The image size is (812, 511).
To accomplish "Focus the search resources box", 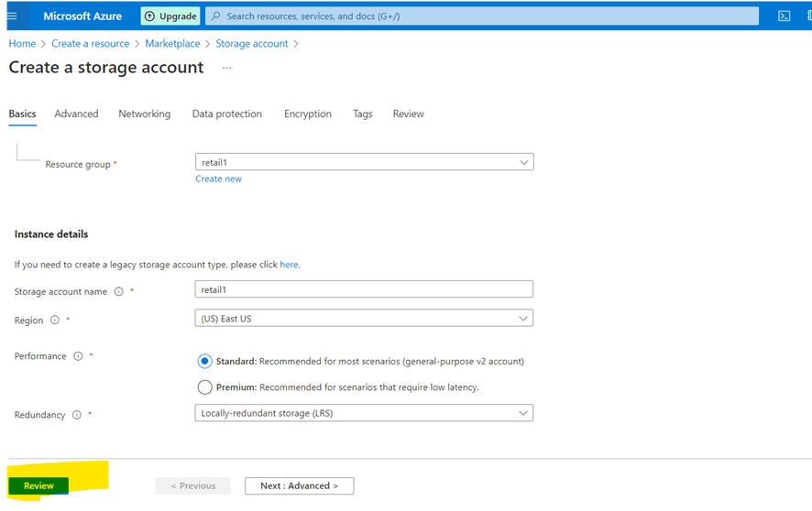I will coord(482,16).
